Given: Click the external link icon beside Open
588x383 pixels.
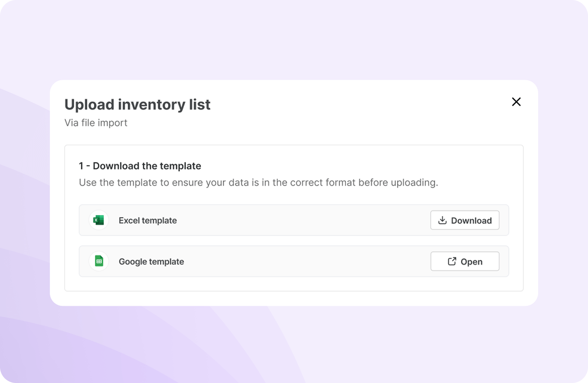Looking at the screenshot, I should pos(452,261).
